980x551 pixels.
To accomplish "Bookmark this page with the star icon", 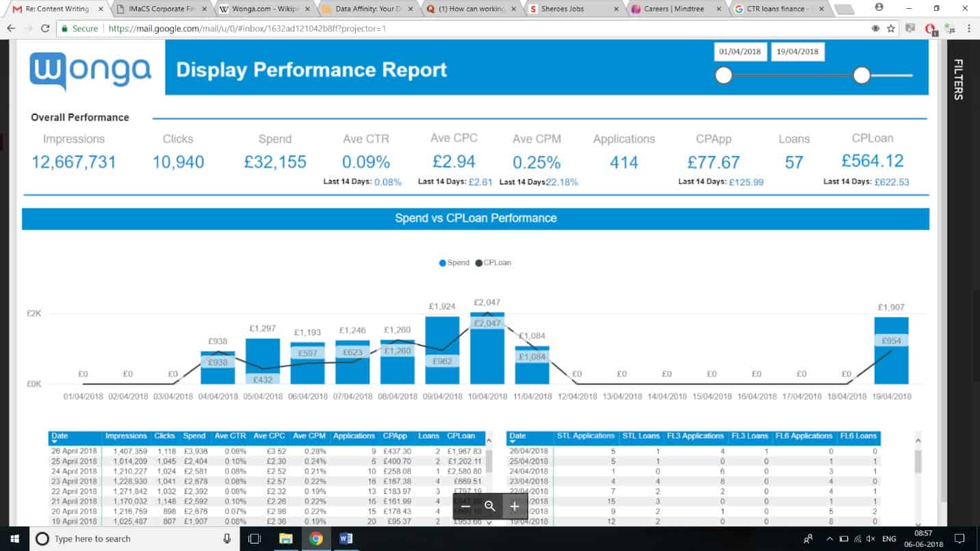I will pos(891,29).
